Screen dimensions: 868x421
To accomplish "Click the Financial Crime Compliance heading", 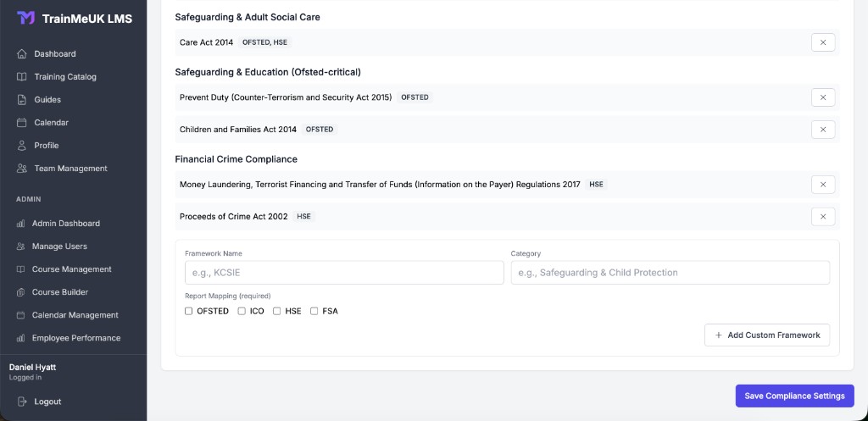I will [236, 159].
